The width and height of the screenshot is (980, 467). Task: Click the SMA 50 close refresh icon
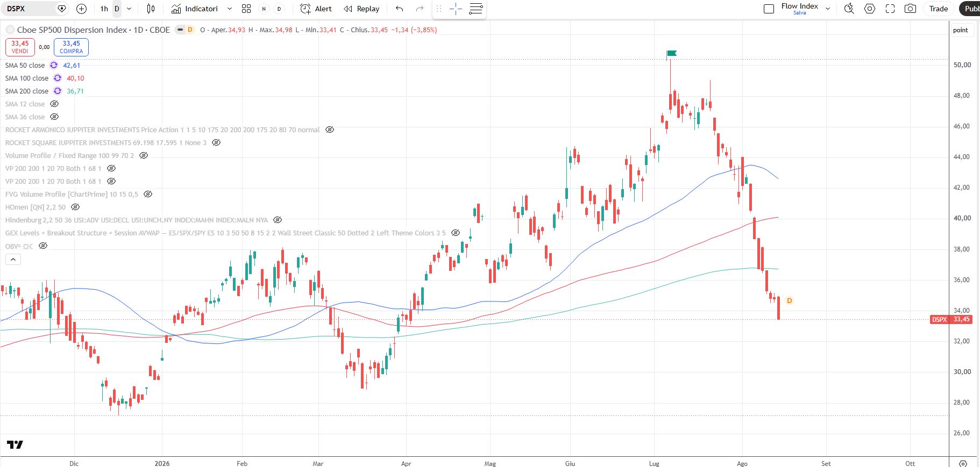[54, 65]
